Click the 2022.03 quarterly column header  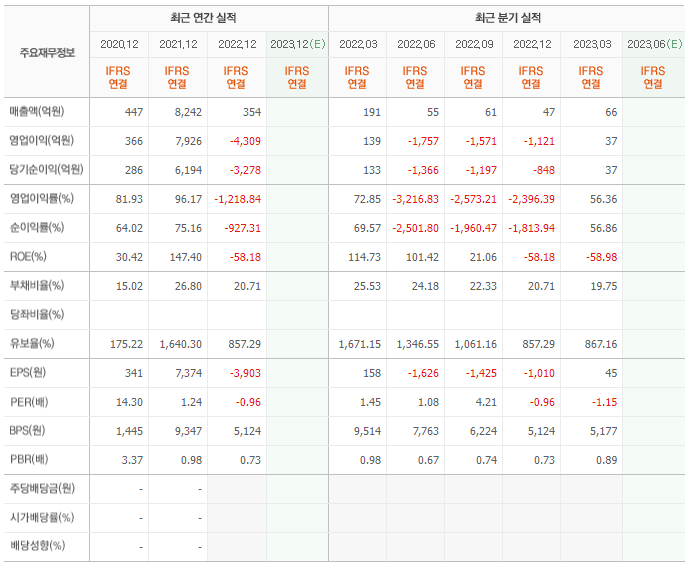(x=358, y=44)
